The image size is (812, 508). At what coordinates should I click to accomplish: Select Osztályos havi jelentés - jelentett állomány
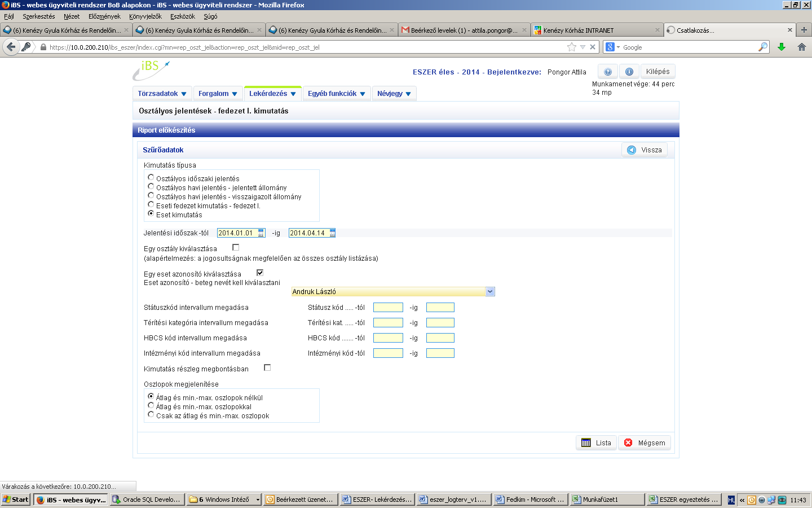tap(151, 186)
